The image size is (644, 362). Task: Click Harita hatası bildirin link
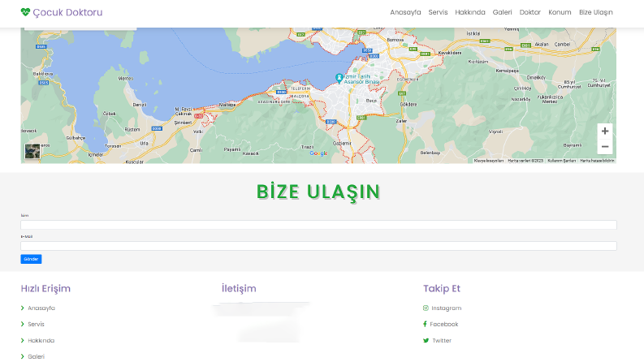click(x=597, y=161)
